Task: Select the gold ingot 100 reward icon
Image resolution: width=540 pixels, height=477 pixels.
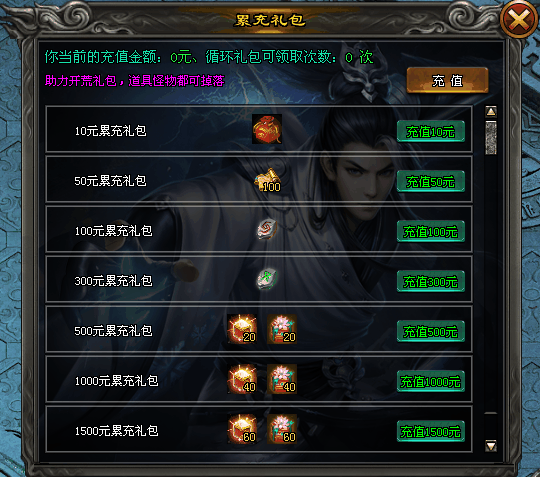Action: (268, 180)
